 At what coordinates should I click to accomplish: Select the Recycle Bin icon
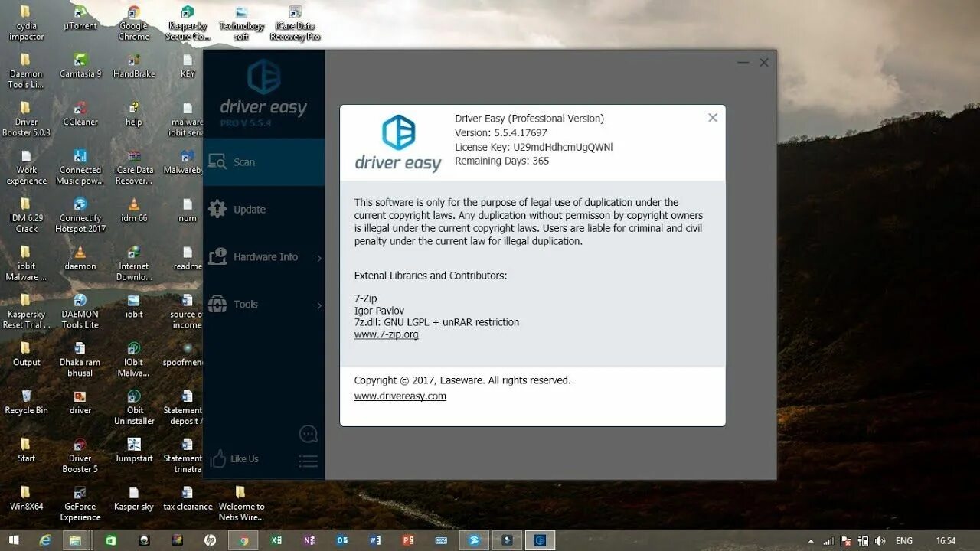pos(27,402)
